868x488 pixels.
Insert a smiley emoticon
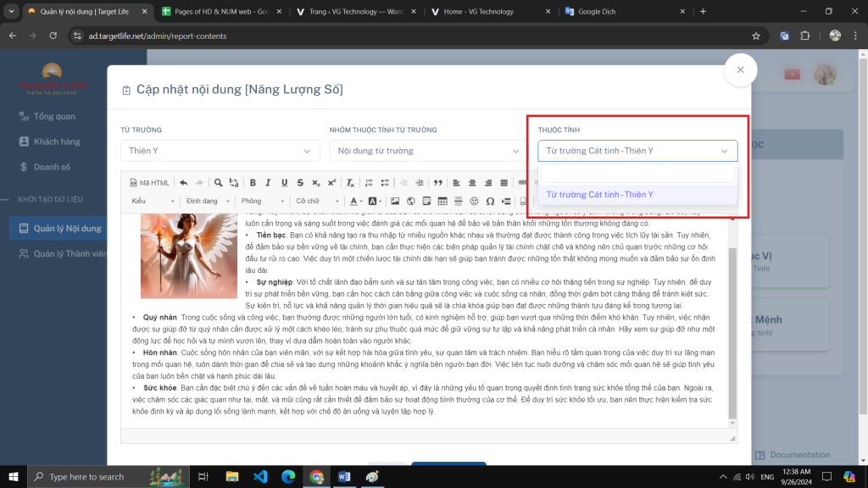[474, 201]
